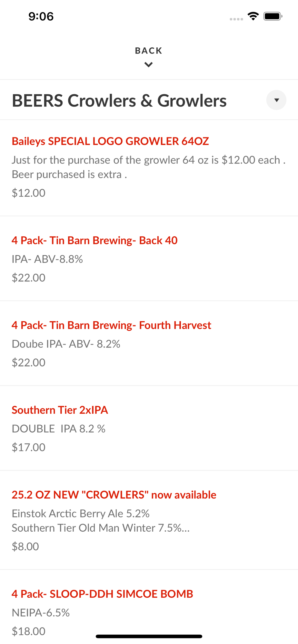The width and height of the screenshot is (298, 644).
Task: Click the BACK label at top
Action: tap(148, 51)
